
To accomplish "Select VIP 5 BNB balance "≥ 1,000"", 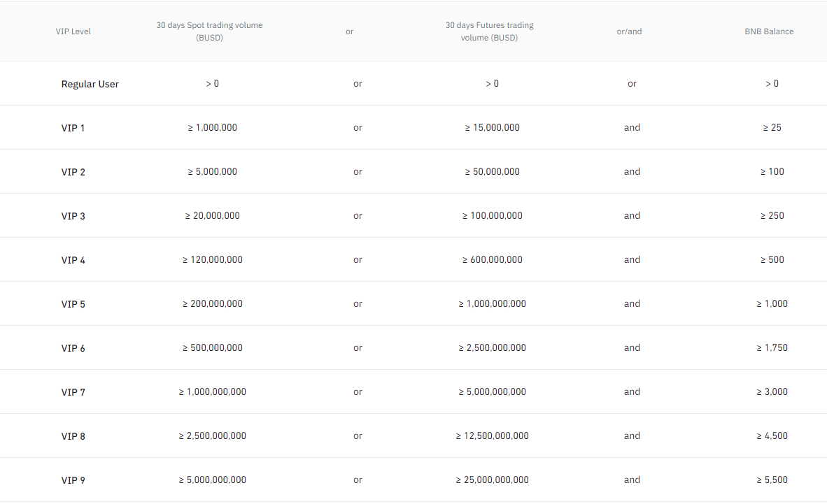I will [772, 303].
